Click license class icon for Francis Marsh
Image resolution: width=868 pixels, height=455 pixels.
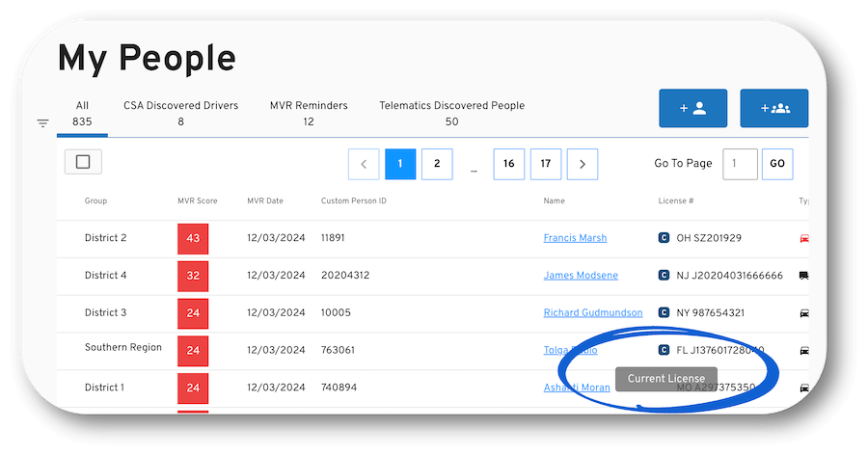click(664, 238)
